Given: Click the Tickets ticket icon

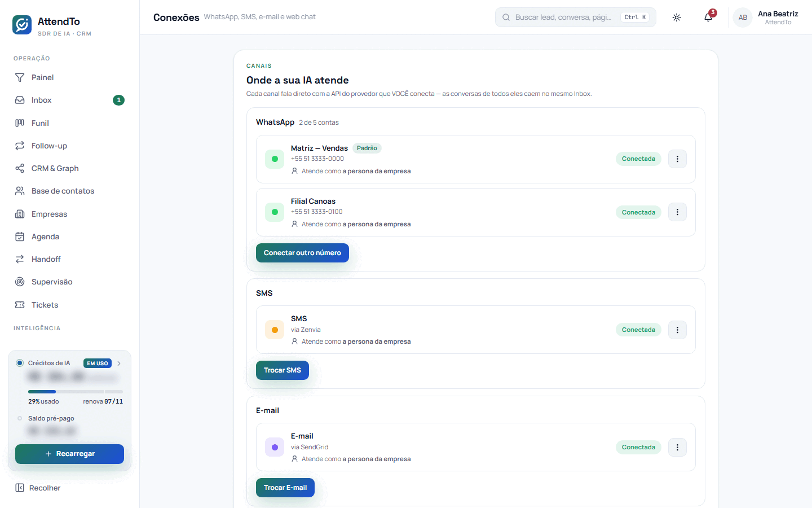Looking at the screenshot, I should pos(20,305).
